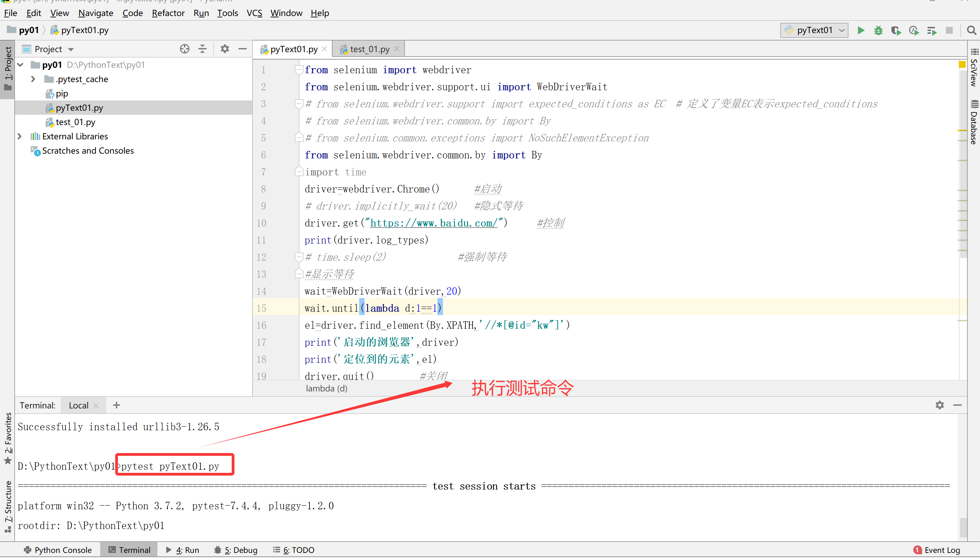The width and height of the screenshot is (980, 558).
Task: Click the terminal vertical scrollbar
Action: (x=964, y=527)
